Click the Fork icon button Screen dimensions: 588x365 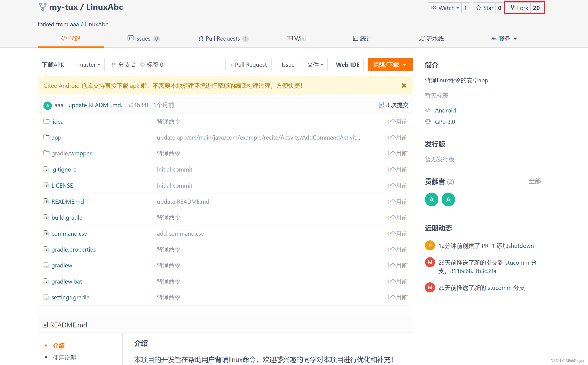[519, 8]
